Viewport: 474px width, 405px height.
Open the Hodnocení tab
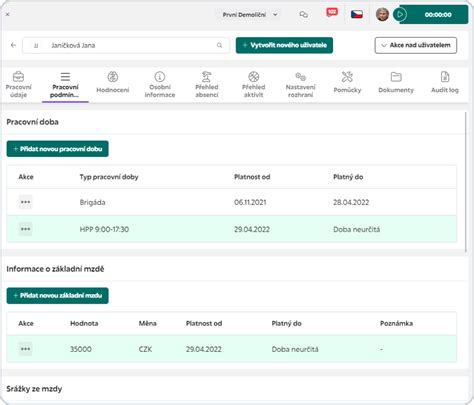(x=113, y=83)
